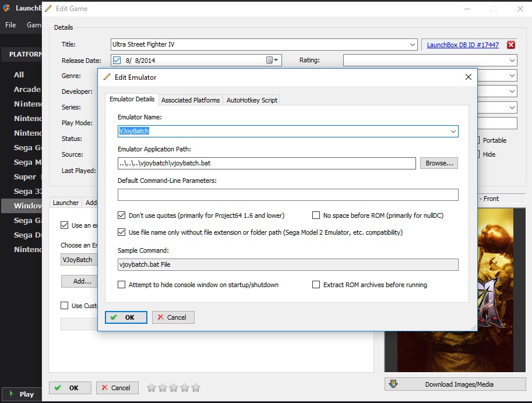Image resolution: width=532 pixels, height=403 pixels.
Task: Click the Sample Command field
Action: coord(288,264)
